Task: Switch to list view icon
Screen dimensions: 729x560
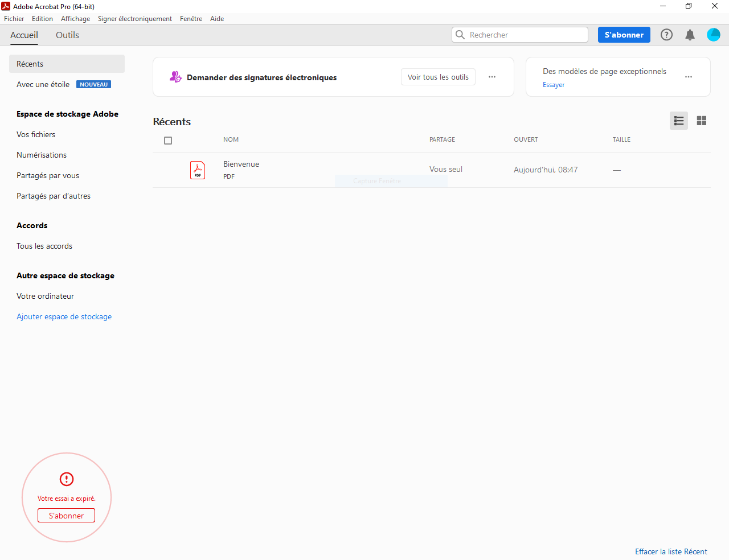Action: pyautogui.click(x=679, y=121)
